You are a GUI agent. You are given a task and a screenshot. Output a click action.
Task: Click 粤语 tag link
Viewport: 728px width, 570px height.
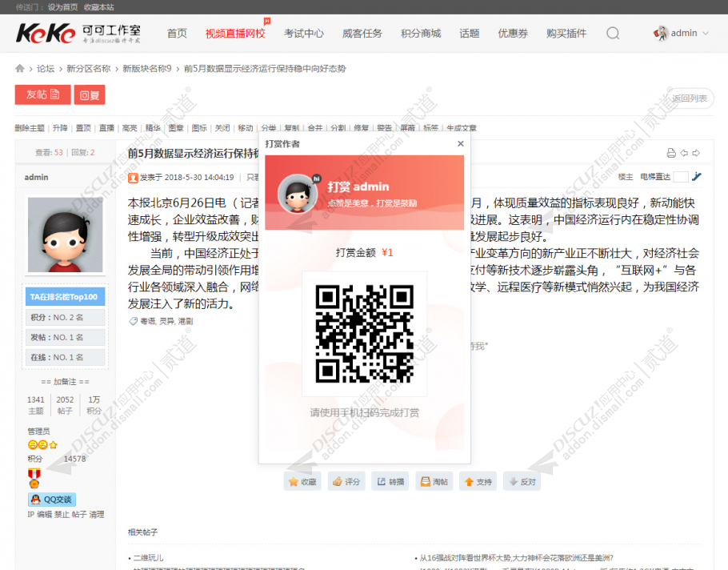pyautogui.click(x=148, y=321)
